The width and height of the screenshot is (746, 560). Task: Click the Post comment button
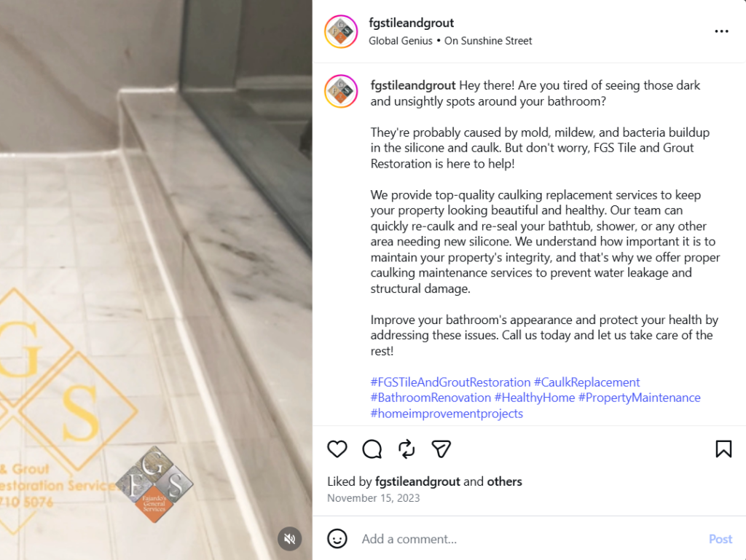721,539
